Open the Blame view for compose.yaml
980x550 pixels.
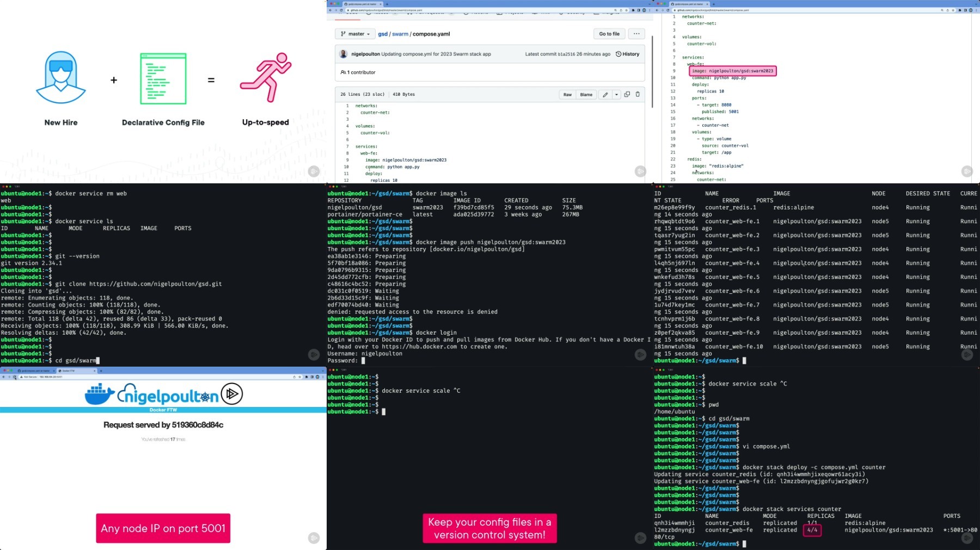pos(586,95)
